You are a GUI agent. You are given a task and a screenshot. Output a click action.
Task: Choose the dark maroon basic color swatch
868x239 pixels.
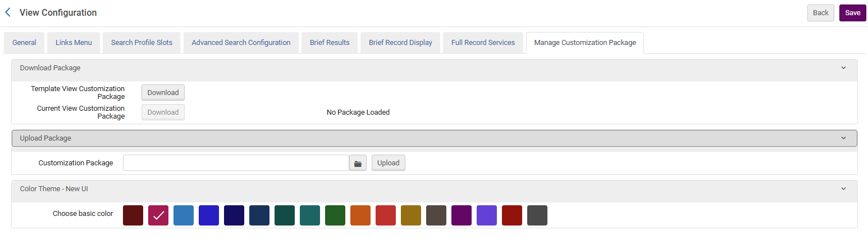click(133, 215)
